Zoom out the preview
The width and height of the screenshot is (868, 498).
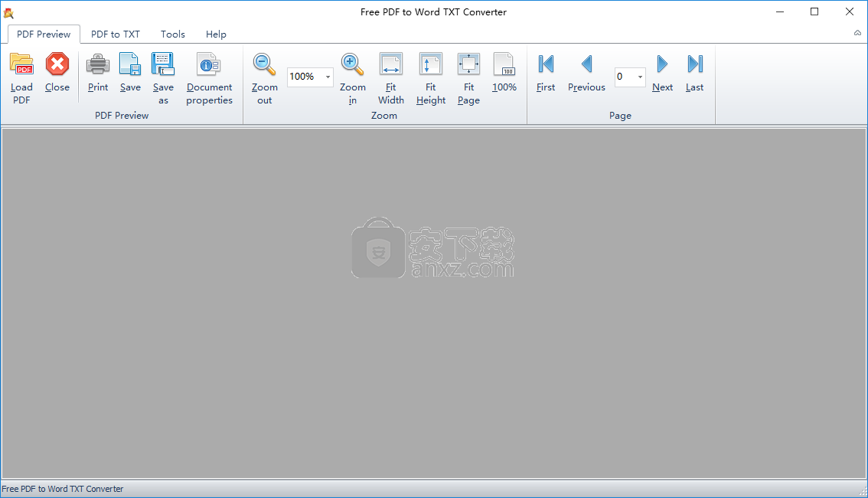[265, 78]
